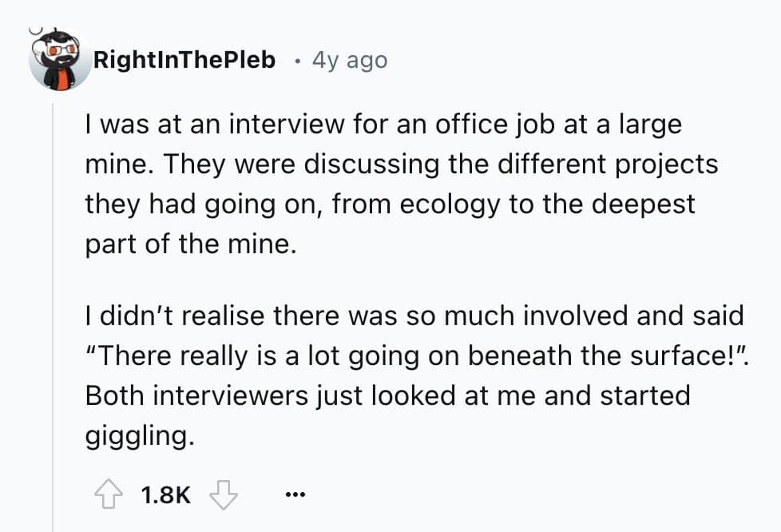Click the text "part of the mine."

pyautogui.click(x=190, y=243)
